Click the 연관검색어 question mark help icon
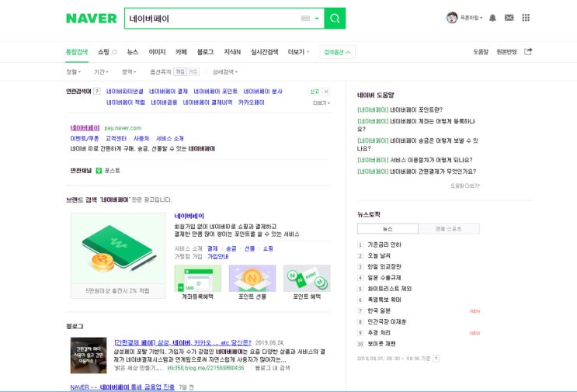Viewport: 577px width, 392px height. click(97, 91)
